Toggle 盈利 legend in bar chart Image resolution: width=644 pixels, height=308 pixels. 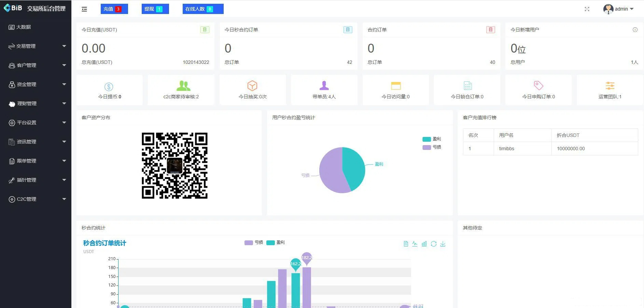[x=276, y=242]
